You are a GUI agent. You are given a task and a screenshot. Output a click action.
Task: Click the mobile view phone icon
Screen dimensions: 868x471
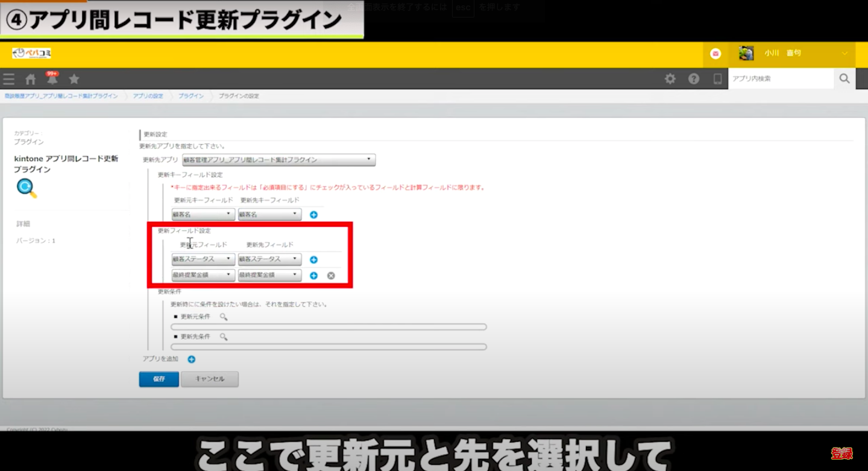(x=717, y=79)
